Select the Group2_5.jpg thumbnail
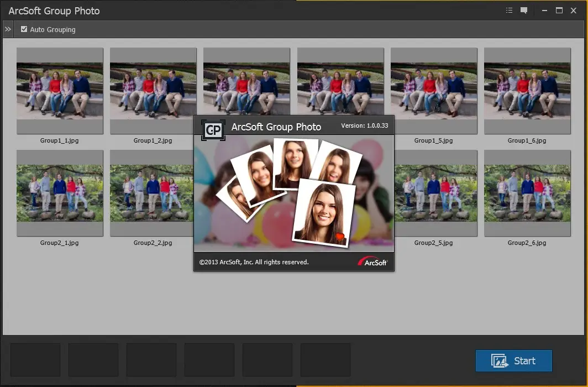 point(435,193)
